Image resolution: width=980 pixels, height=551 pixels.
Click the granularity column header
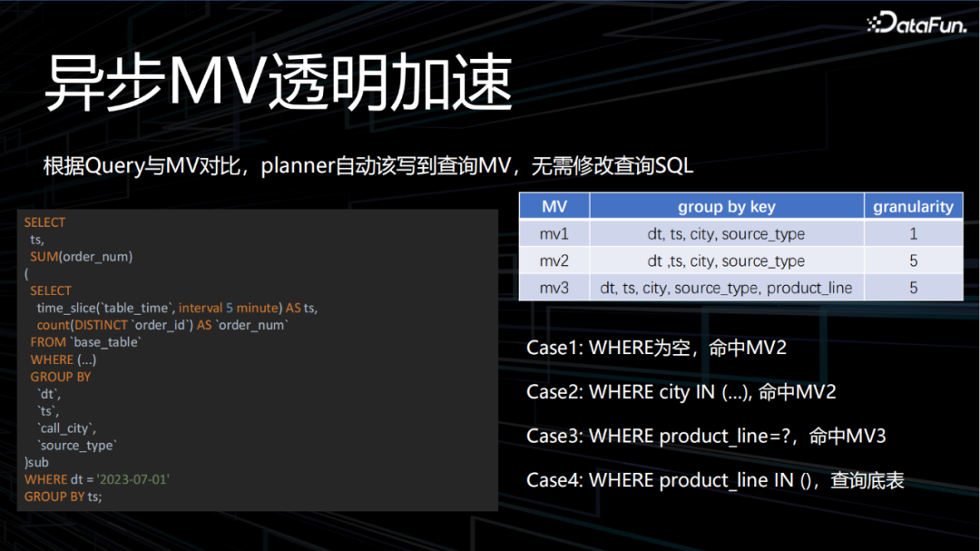(913, 206)
